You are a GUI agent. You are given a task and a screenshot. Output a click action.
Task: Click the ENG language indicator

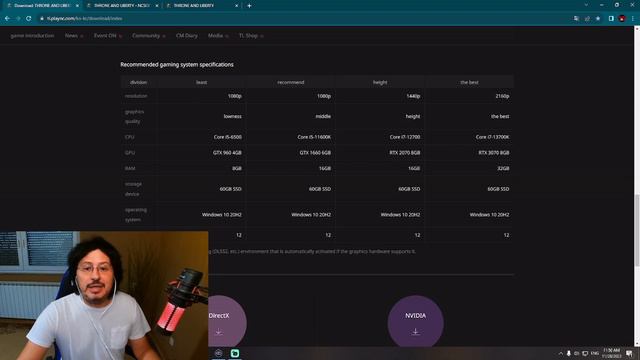coord(595,353)
